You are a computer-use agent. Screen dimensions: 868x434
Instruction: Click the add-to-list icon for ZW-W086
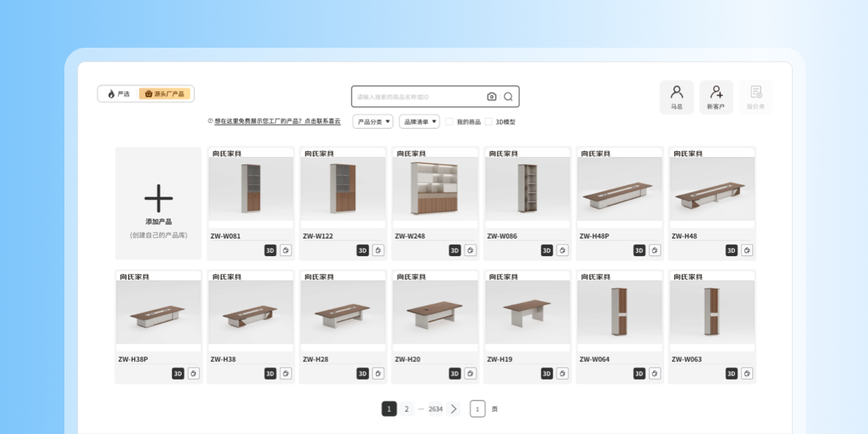[x=563, y=250]
